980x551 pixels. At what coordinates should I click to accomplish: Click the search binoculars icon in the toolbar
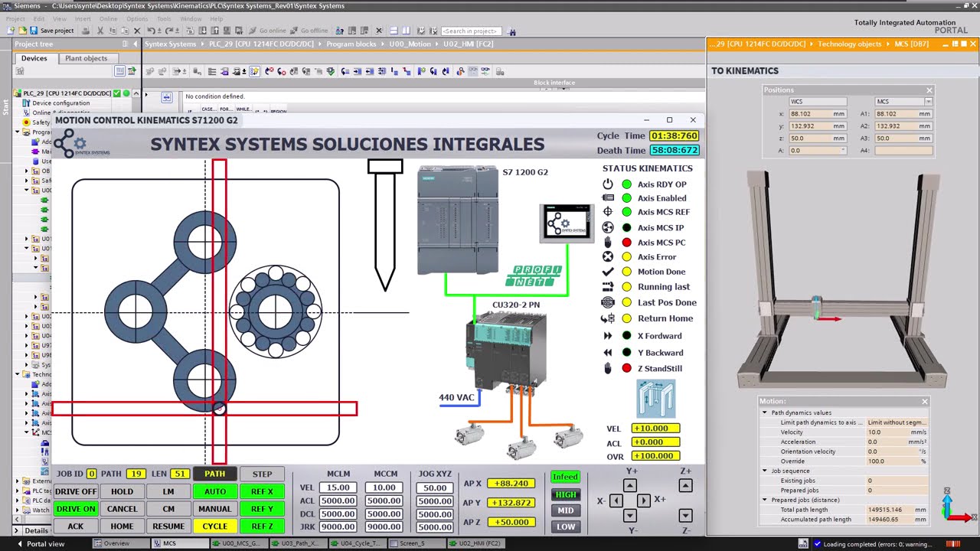pos(512,31)
